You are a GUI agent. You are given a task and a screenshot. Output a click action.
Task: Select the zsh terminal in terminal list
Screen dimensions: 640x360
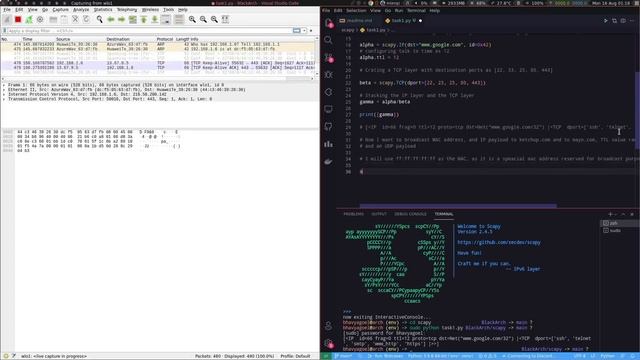618,223
